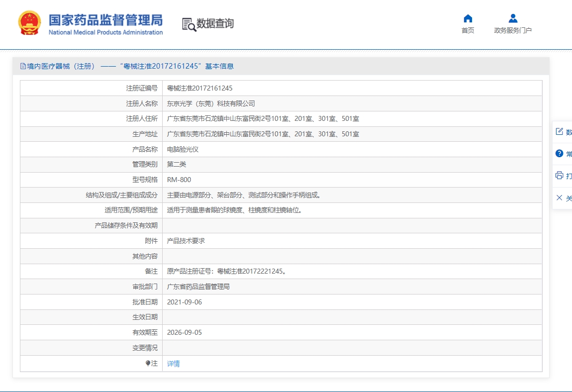
Task: Click National Medical Products Administration subtitle
Action: click(106, 32)
